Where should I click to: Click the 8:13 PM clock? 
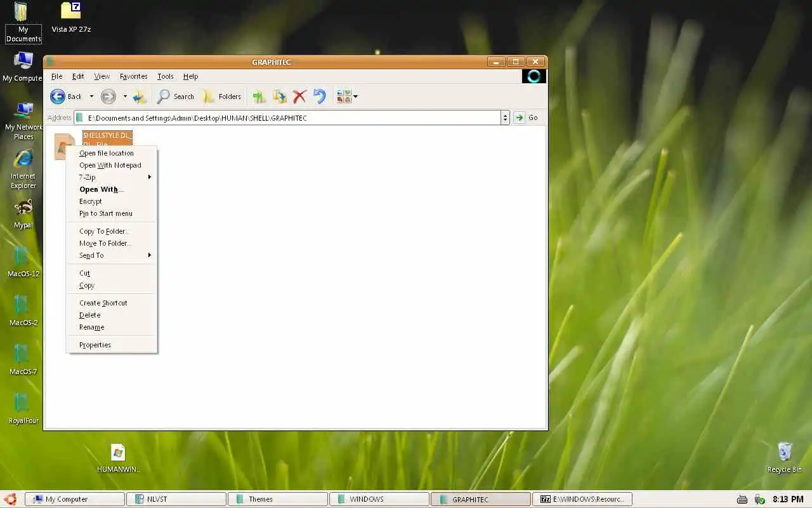click(x=788, y=500)
